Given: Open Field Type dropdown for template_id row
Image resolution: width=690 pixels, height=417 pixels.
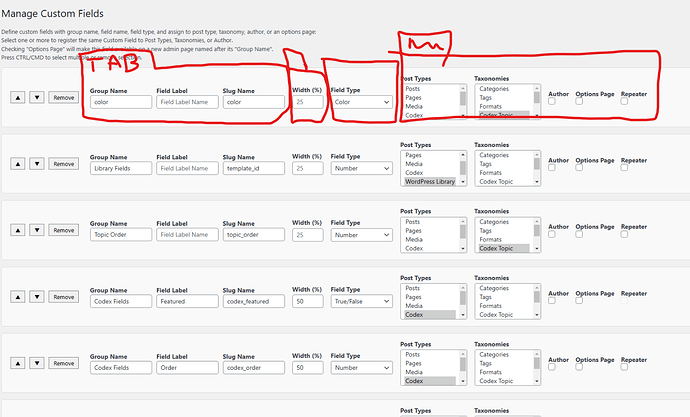Looking at the screenshot, I should (362, 168).
